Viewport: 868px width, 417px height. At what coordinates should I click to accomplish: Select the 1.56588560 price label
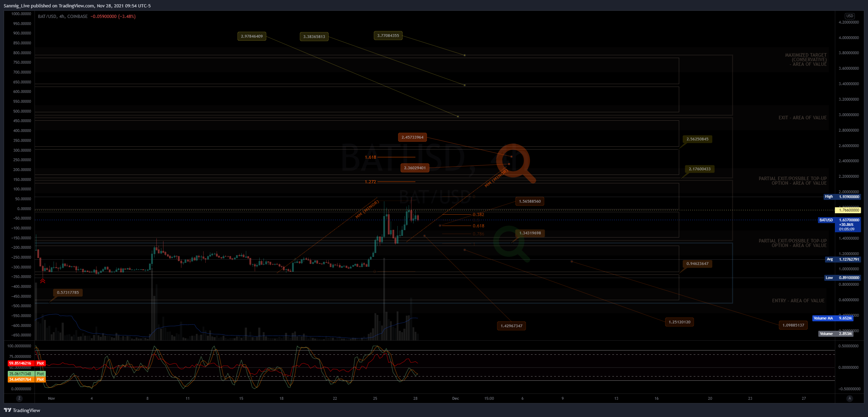[530, 201]
